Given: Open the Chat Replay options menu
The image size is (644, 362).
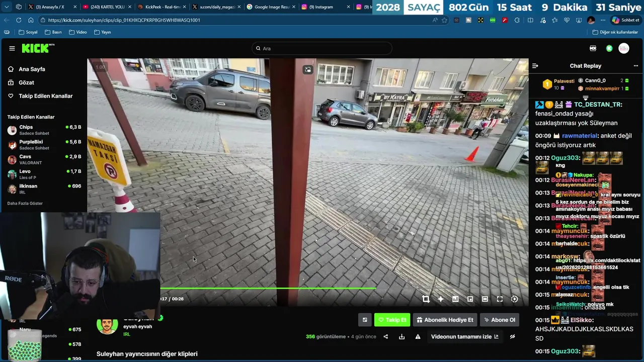Looking at the screenshot, I should tap(636, 66).
